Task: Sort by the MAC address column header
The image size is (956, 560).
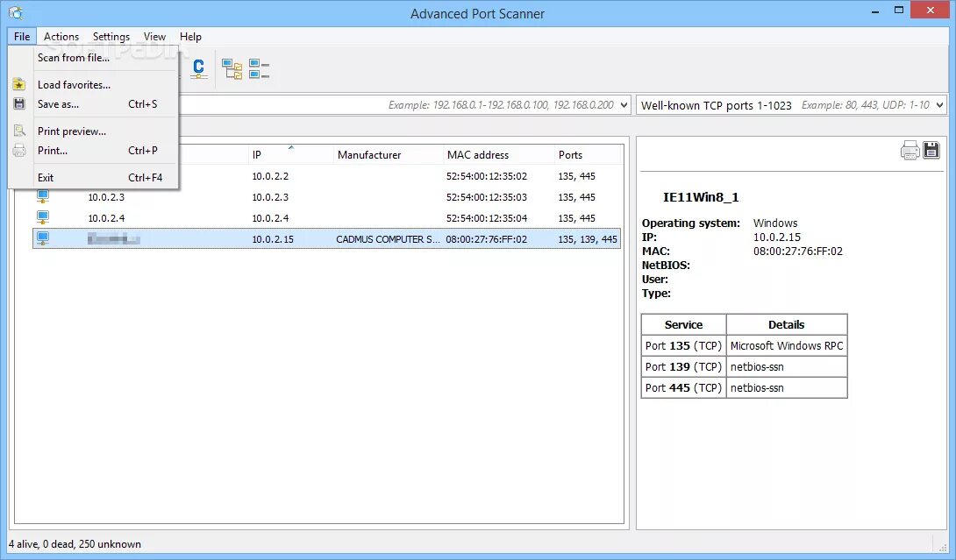Action: pyautogui.click(x=498, y=155)
